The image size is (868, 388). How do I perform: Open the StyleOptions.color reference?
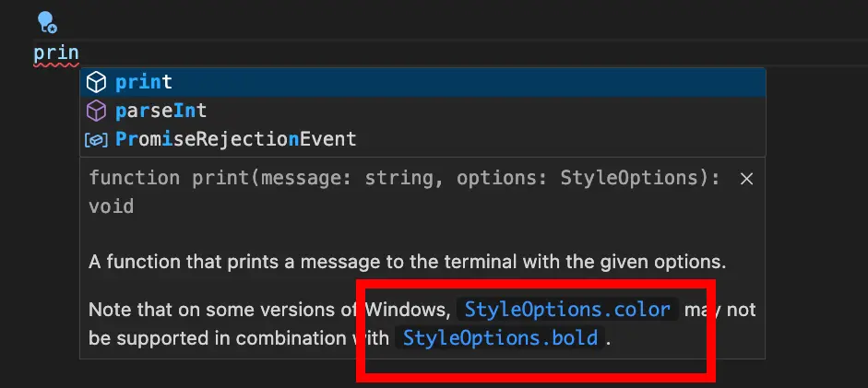pyautogui.click(x=569, y=309)
